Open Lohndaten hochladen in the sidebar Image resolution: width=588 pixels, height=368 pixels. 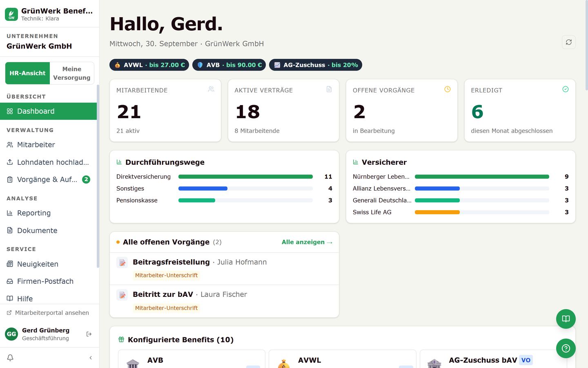pyautogui.click(x=48, y=162)
